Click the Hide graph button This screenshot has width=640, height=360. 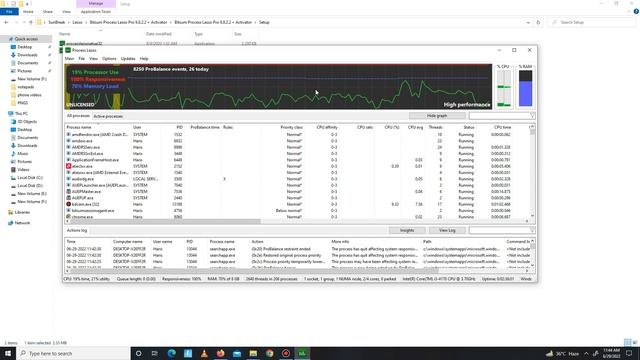tap(437, 116)
